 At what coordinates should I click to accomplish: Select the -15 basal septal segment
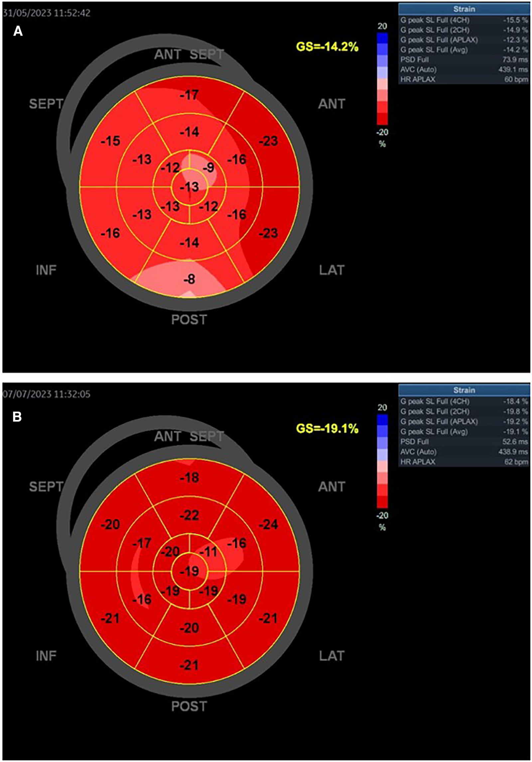coord(110,141)
